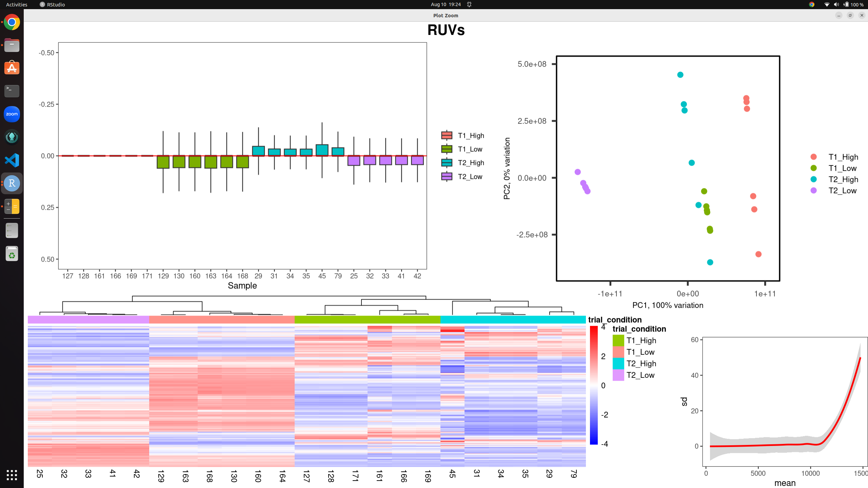Close the Plot Zoom window
This screenshot has height=488, width=868.
pyautogui.click(x=862, y=15)
